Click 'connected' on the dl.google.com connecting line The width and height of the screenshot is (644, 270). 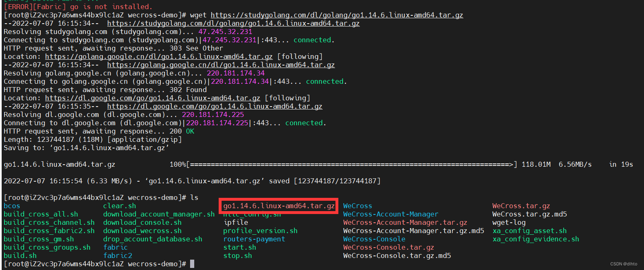(x=304, y=123)
